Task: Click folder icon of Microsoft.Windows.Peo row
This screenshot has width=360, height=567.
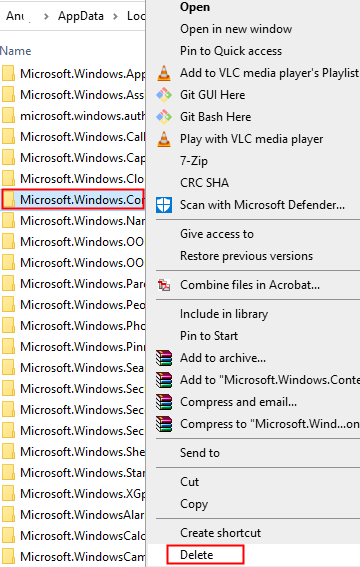Action: [x=8, y=304]
